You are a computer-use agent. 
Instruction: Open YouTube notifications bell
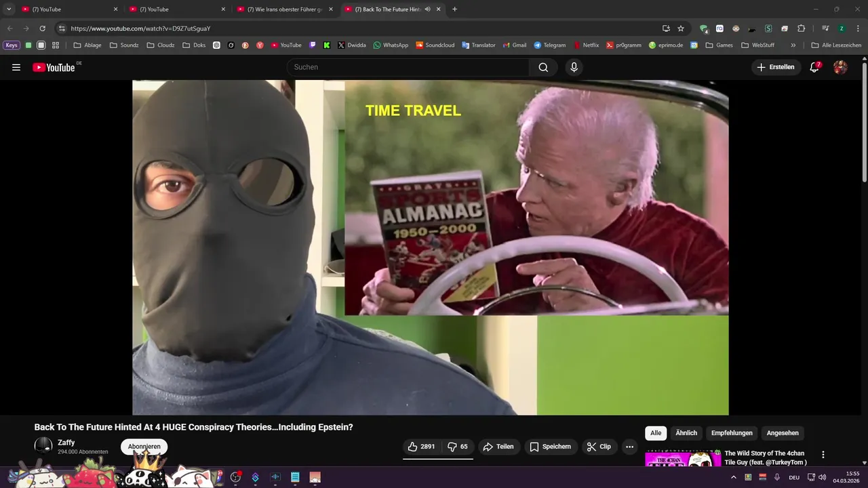(814, 67)
